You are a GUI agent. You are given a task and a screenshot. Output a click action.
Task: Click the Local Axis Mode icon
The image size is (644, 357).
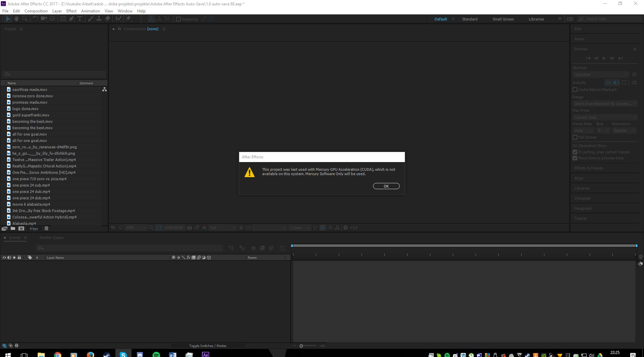(152, 19)
